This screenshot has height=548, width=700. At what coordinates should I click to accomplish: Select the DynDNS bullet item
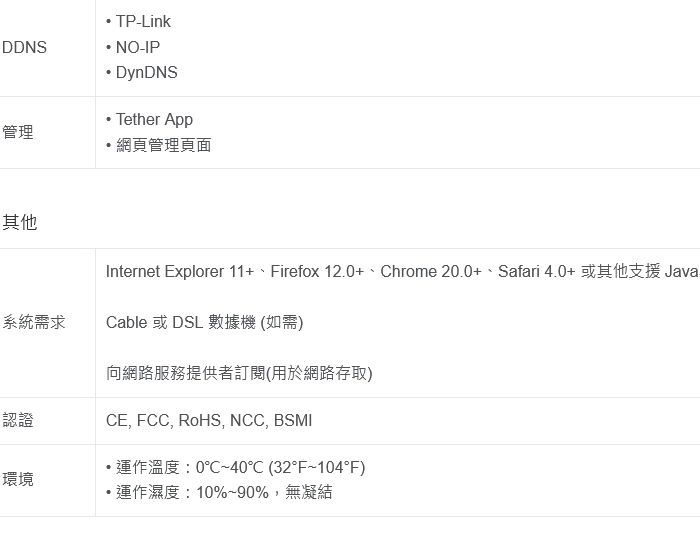click(146, 73)
